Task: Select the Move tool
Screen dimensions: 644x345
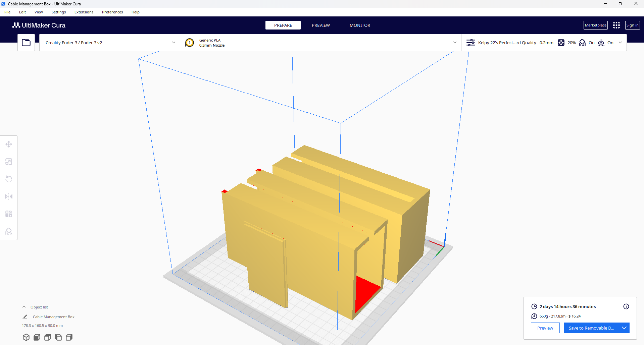Action: (9, 144)
